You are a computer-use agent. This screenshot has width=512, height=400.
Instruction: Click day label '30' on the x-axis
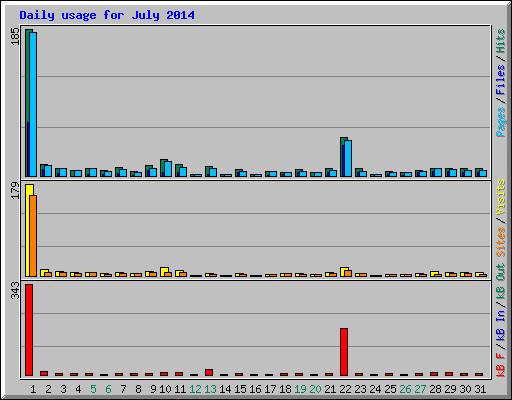[465, 389]
